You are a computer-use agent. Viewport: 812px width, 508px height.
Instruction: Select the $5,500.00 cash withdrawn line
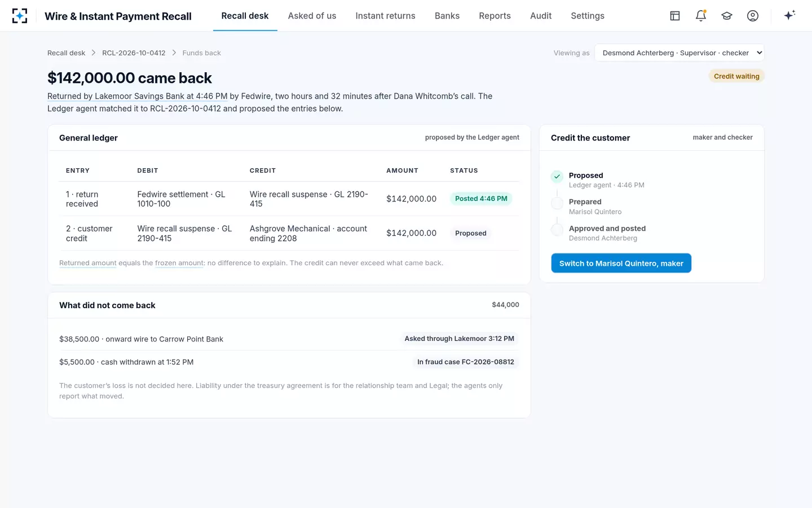126,362
